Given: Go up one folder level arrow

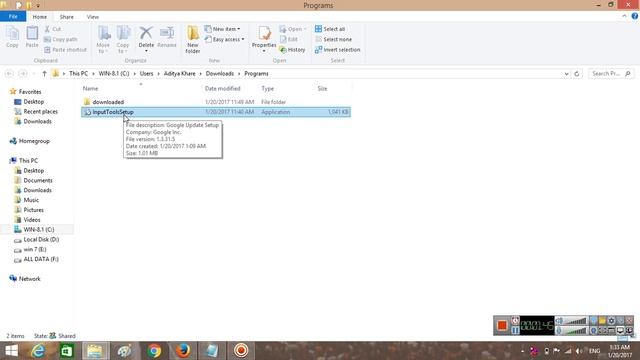Looking at the screenshot, I should [44, 74].
